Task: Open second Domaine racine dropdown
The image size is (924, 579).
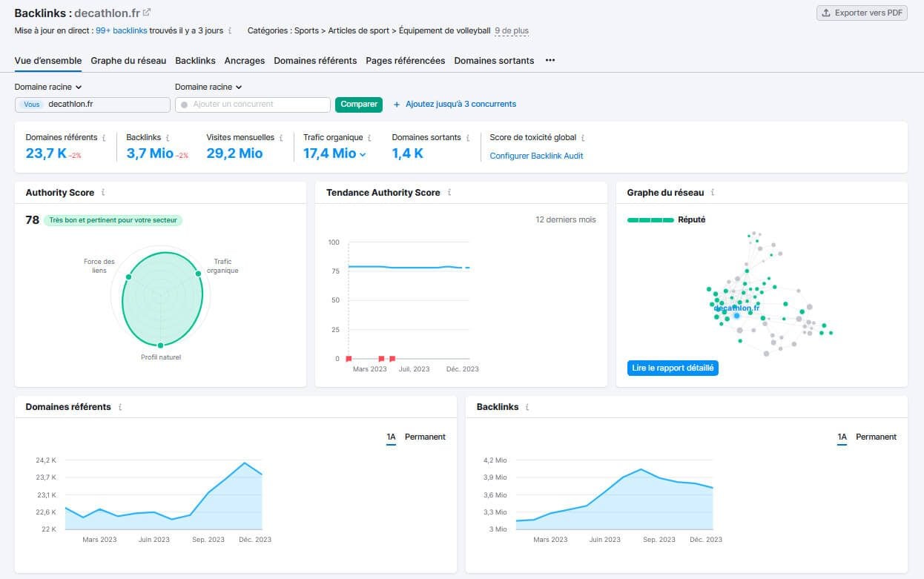Action: 208,87
